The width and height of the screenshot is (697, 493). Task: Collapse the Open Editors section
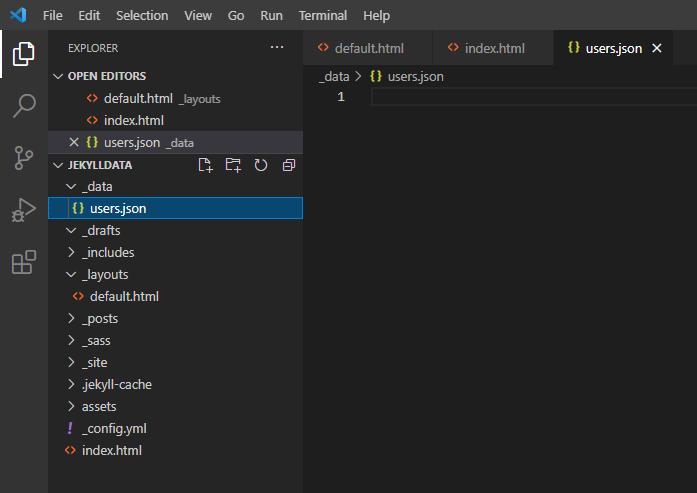[106, 76]
